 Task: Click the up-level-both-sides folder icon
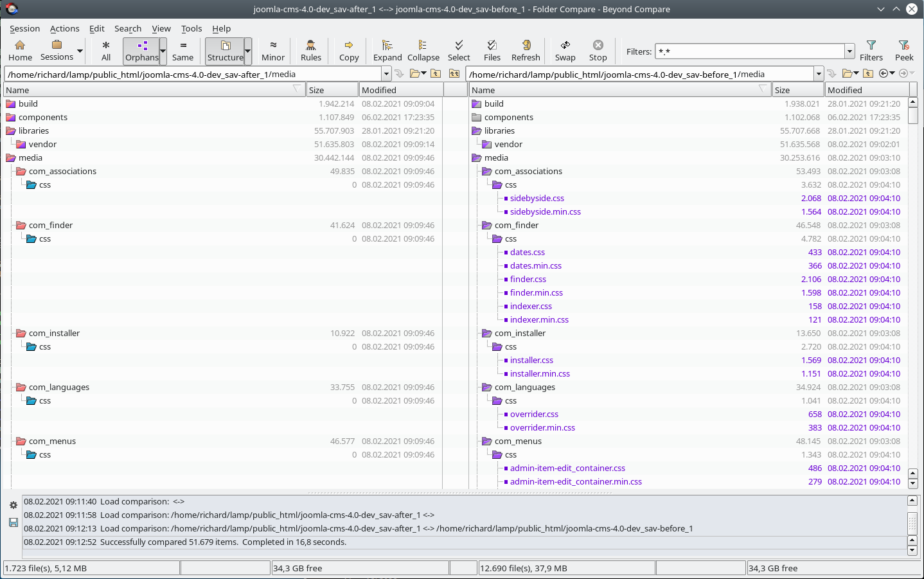(454, 73)
